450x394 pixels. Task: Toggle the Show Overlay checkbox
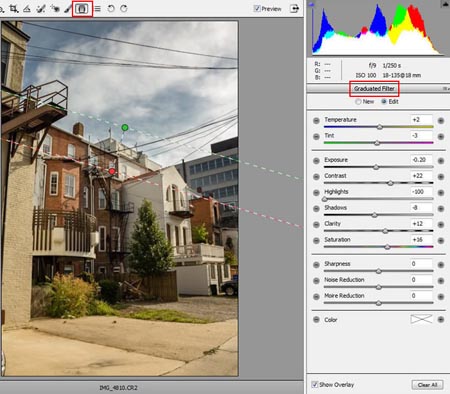pos(314,384)
